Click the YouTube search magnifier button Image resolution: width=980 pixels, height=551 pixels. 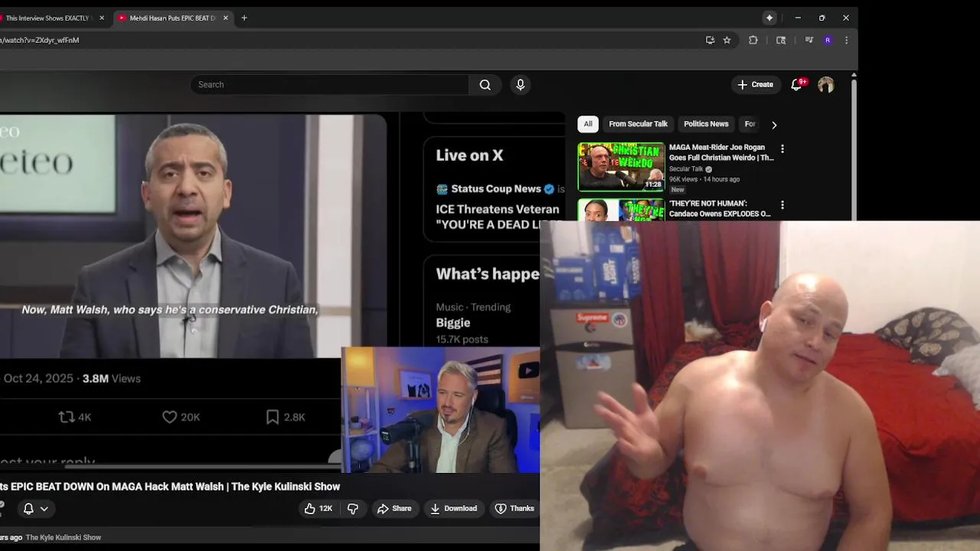tap(485, 85)
